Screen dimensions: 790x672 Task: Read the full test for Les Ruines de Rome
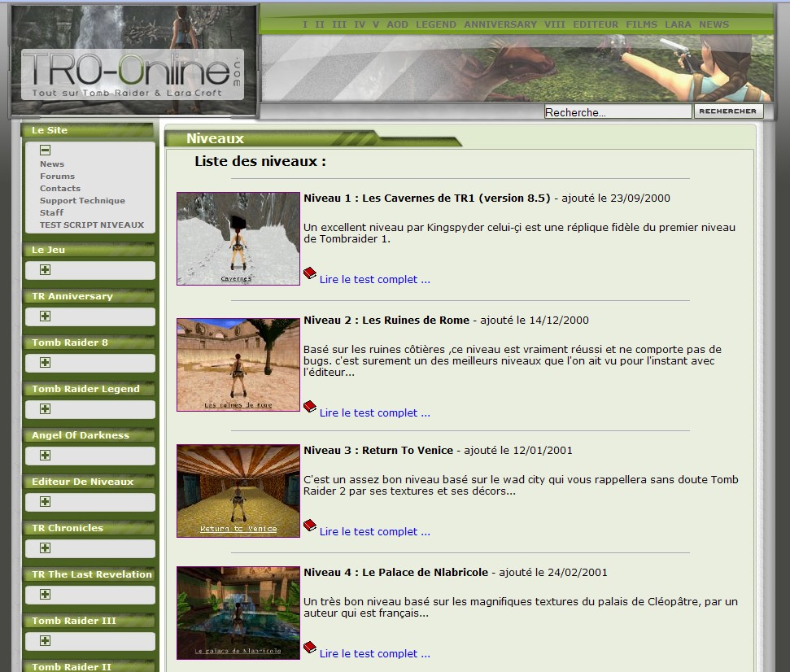click(x=375, y=413)
